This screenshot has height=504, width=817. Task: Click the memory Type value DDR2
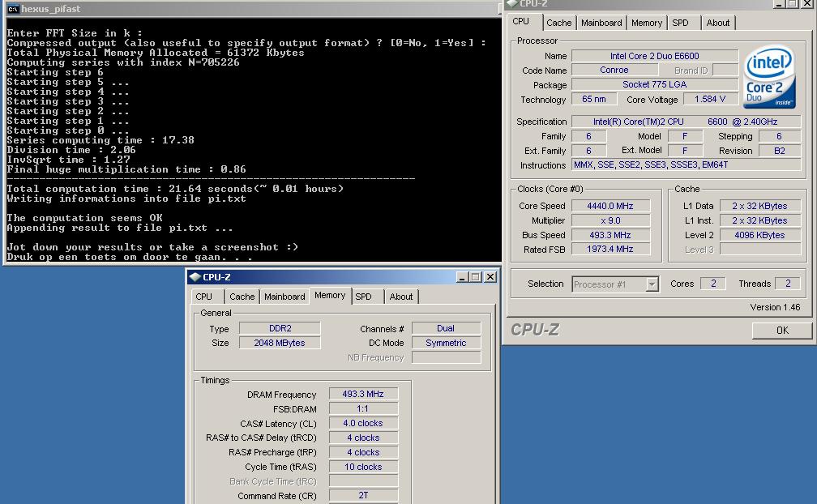click(280, 328)
